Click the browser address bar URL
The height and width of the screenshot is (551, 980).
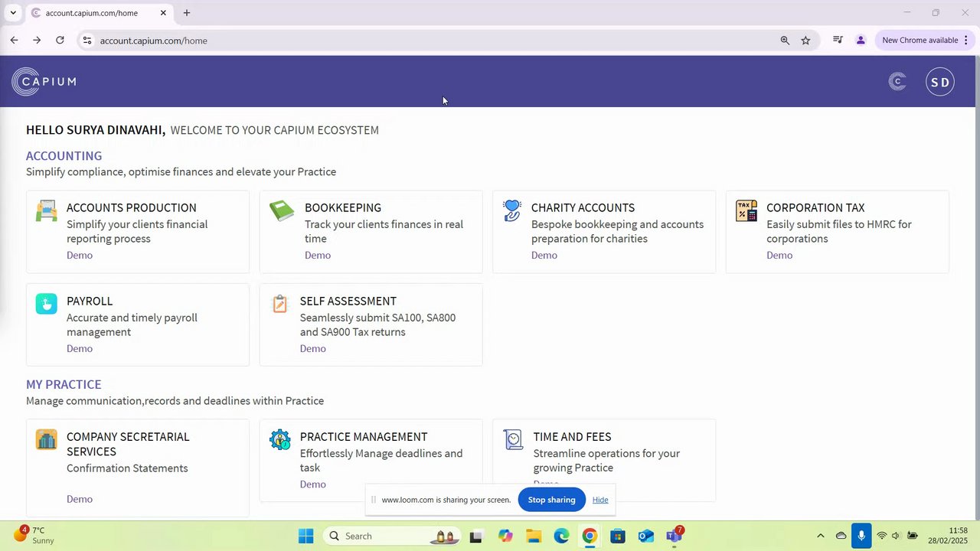(x=154, y=41)
